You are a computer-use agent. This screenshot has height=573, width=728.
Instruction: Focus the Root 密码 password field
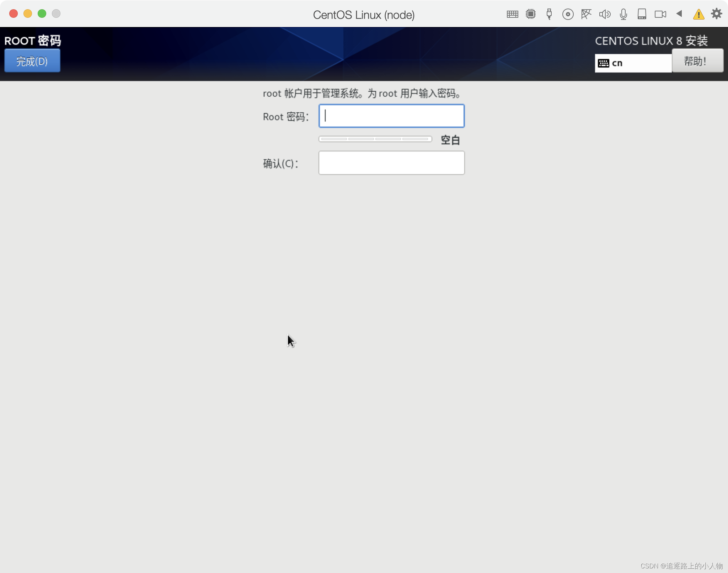pyautogui.click(x=391, y=116)
